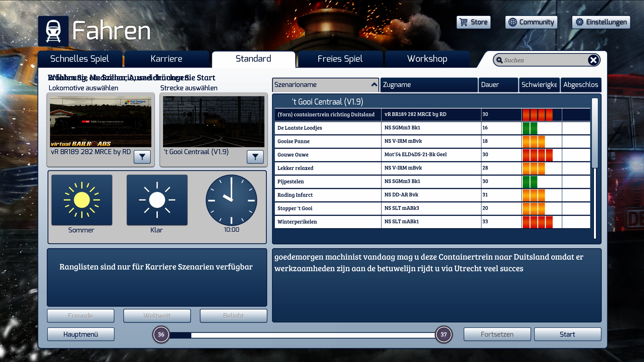Open the Store via cart button

pos(473,22)
